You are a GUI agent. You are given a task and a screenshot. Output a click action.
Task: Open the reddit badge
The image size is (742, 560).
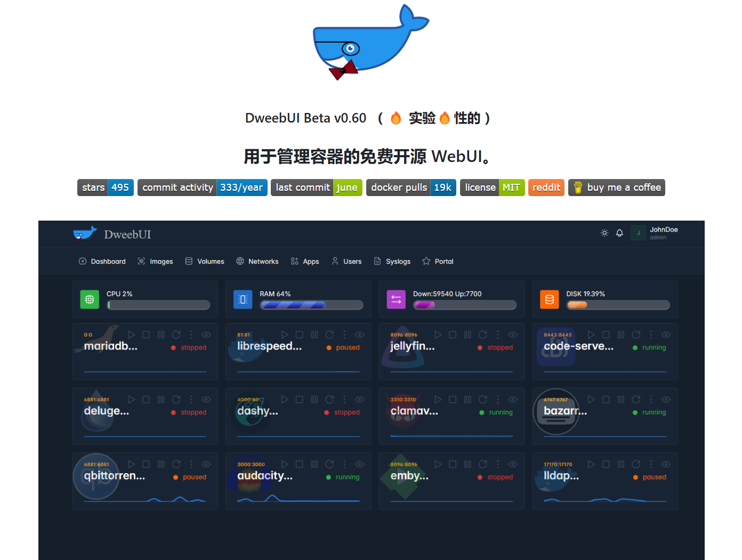tap(546, 188)
